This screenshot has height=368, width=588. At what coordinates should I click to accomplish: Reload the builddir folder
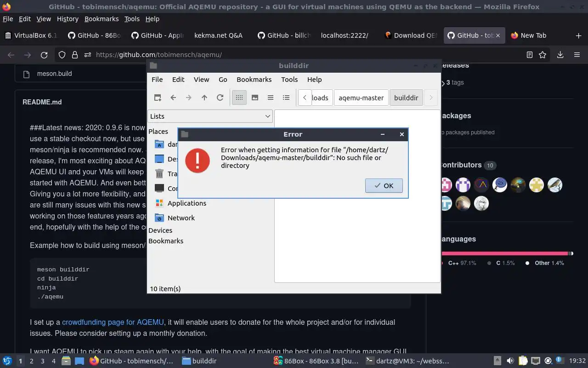pyautogui.click(x=220, y=98)
